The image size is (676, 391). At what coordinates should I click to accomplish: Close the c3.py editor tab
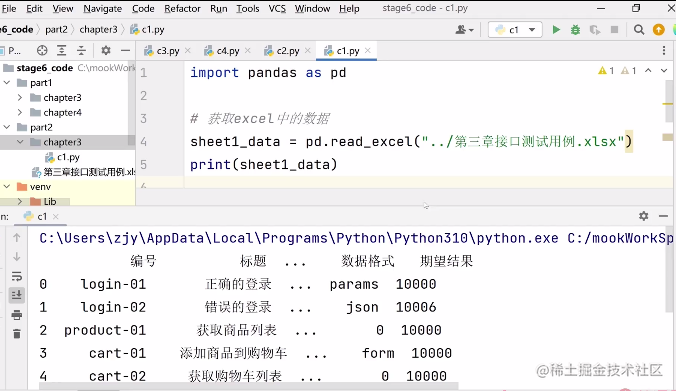pyautogui.click(x=188, y=50)
